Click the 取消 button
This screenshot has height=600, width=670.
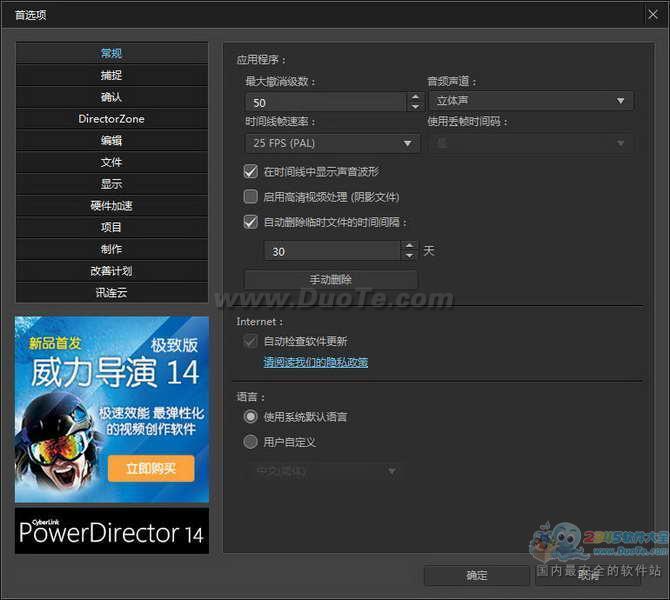588,576
